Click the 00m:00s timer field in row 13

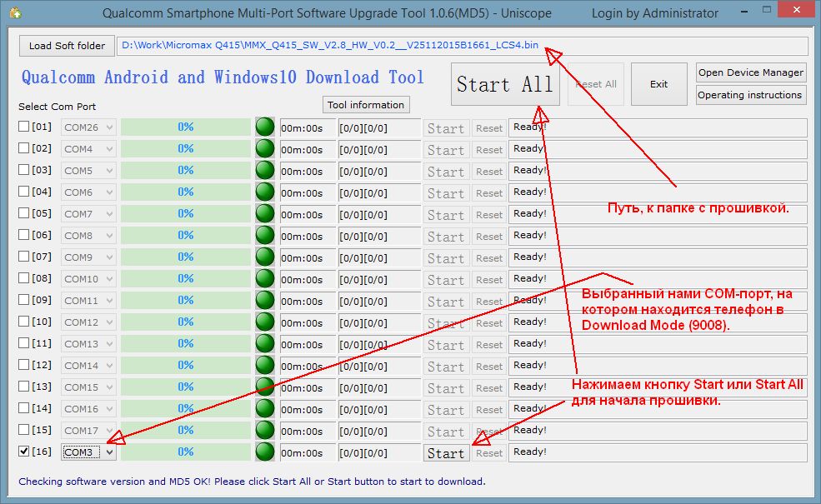[x=308, y=388]
